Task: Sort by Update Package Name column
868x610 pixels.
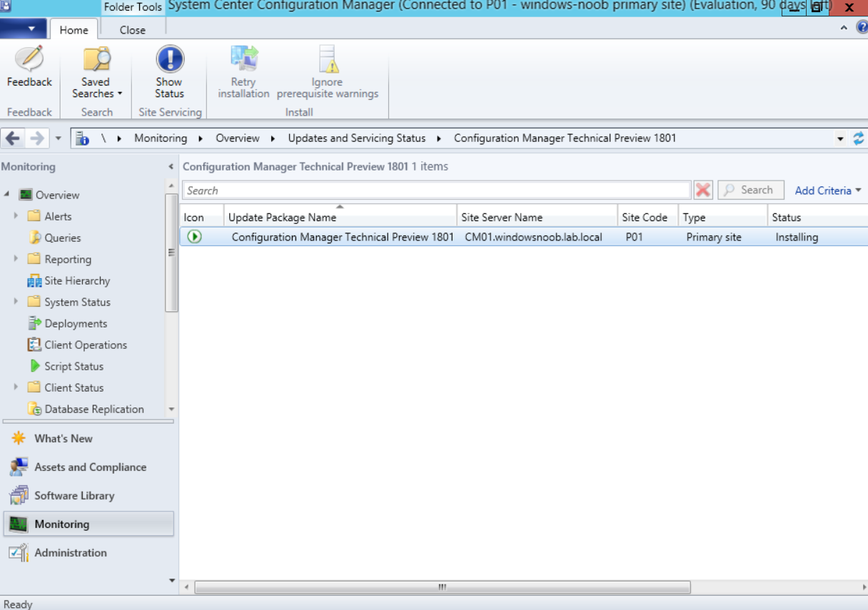Action: pyautogui.click(x=340, y=217)
